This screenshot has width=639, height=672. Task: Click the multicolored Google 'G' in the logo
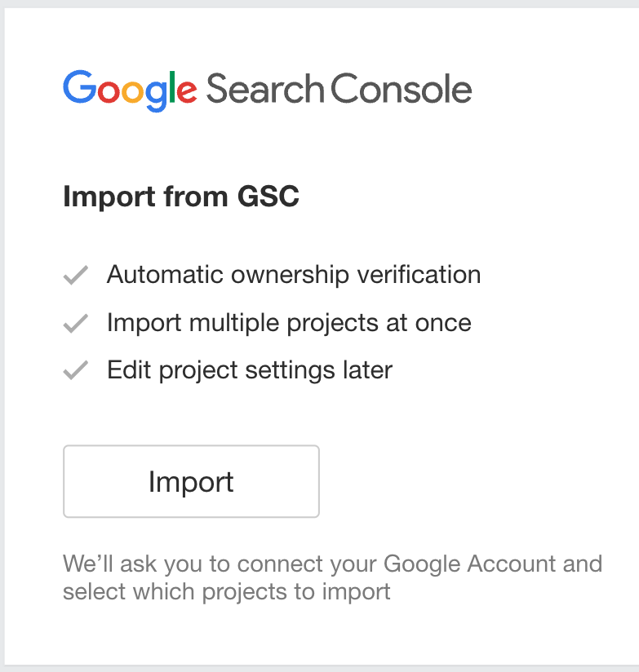78,88
